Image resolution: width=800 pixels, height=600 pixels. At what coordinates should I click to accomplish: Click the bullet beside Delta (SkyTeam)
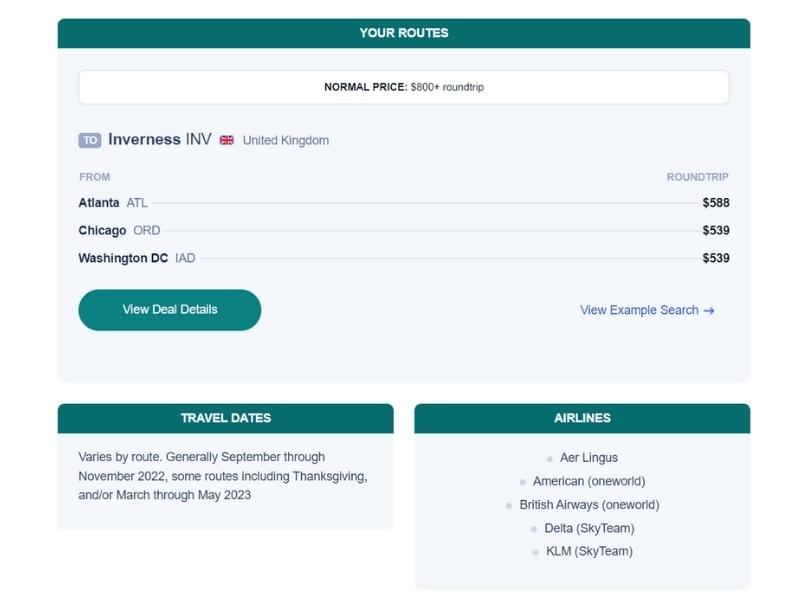[x=534, y=529]
